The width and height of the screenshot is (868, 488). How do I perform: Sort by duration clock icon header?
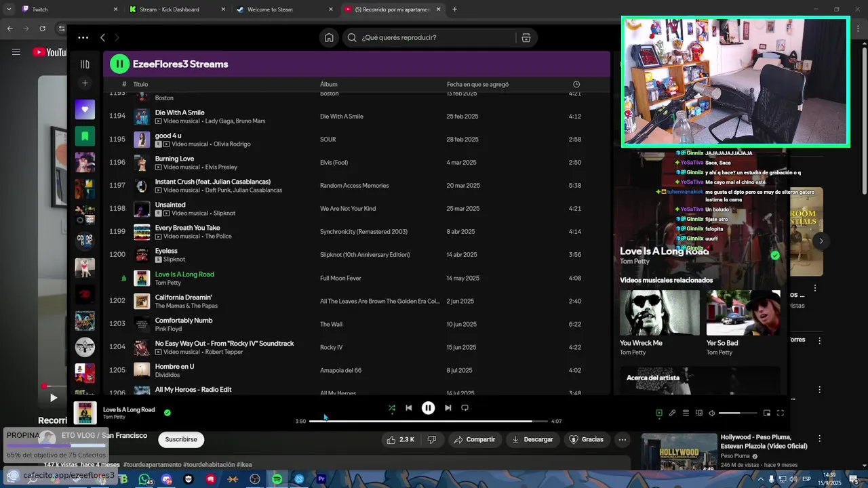coord(576,85)
